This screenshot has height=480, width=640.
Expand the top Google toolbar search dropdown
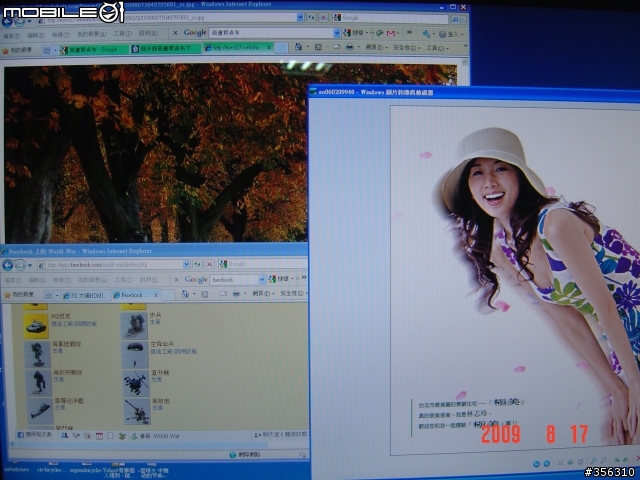coord(336,33)
